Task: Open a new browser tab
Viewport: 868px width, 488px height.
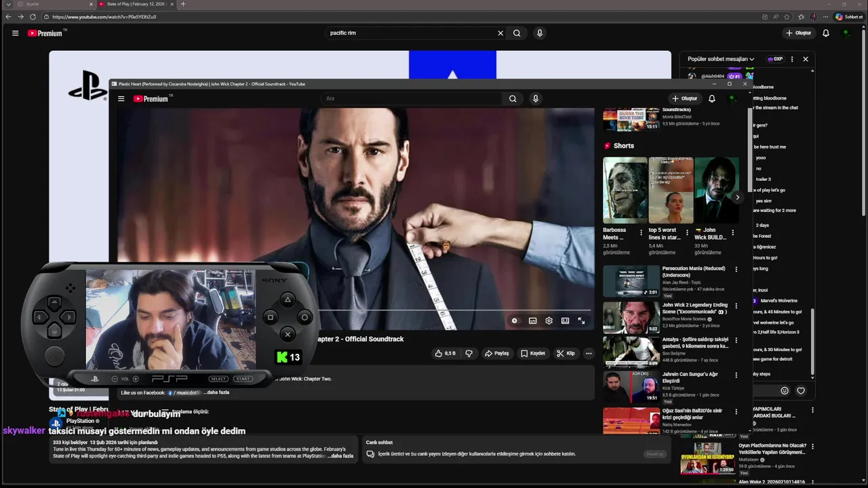Action: point(183,4)
